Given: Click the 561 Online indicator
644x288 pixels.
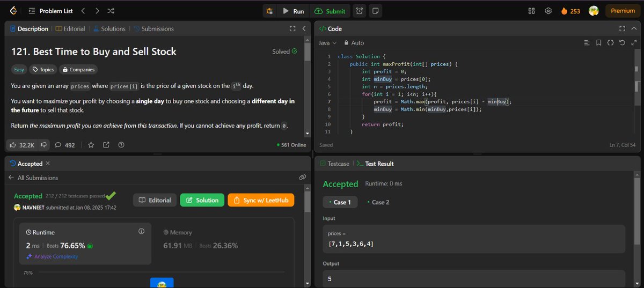Looking at the screenshot, I should [x=291, y=145].
